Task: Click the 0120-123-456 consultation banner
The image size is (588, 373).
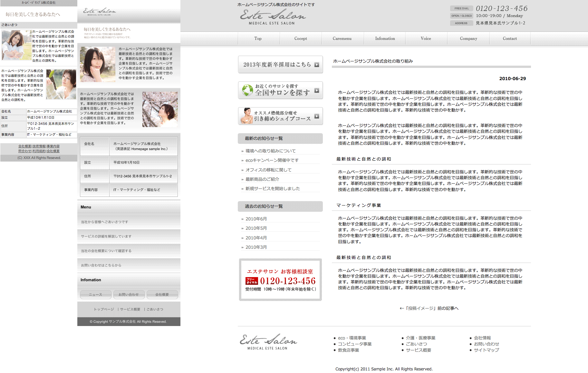Action: coord(280,280)
